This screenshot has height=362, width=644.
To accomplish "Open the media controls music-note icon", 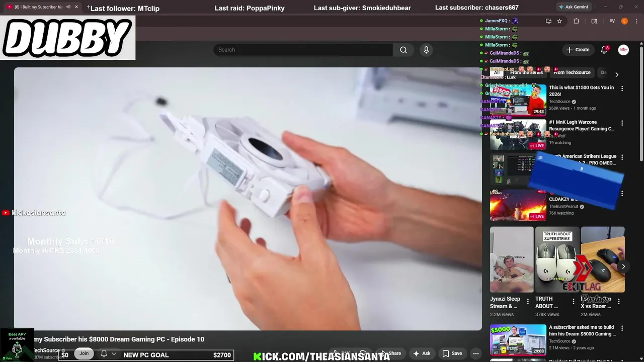I will pyautogui.click(x=612, y=21).
